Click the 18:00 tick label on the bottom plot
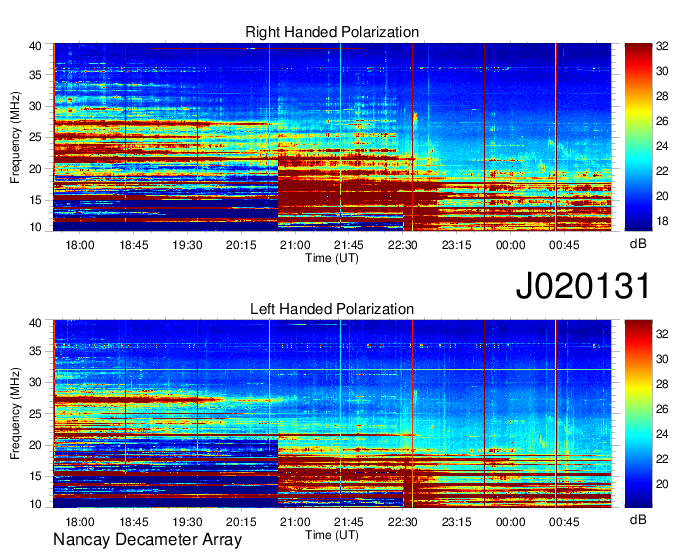Screen dimensions: 680x552 [x=80, y=522]
